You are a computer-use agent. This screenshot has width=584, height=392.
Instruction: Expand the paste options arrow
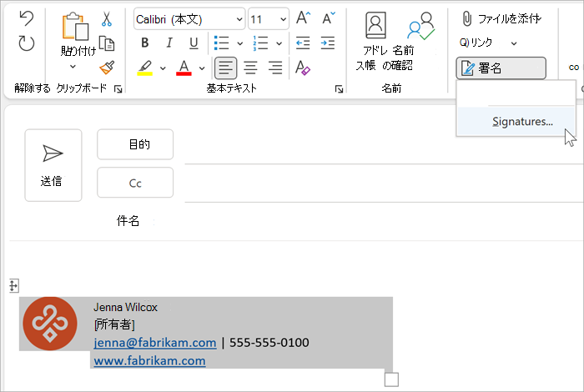[73, 67]
